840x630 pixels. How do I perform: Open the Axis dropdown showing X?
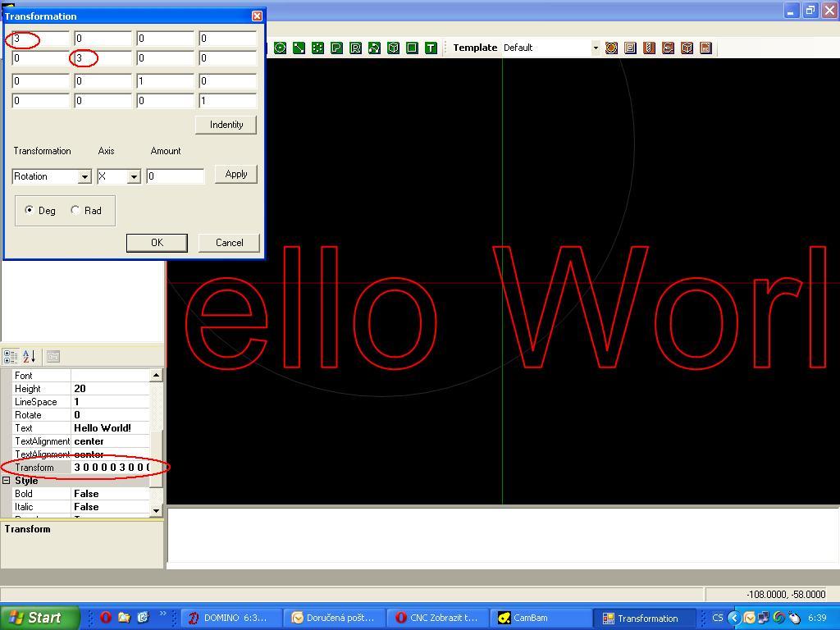point(133,176)
